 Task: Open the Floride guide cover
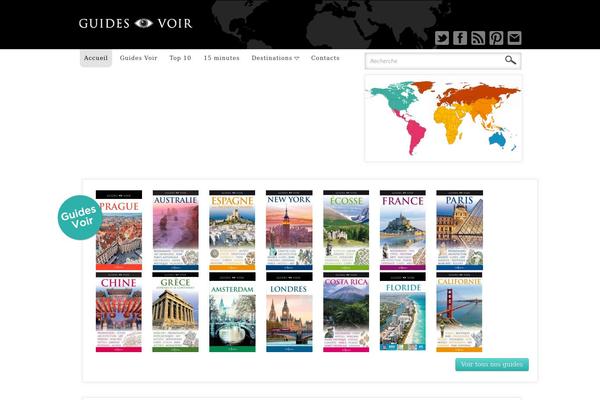403,312
